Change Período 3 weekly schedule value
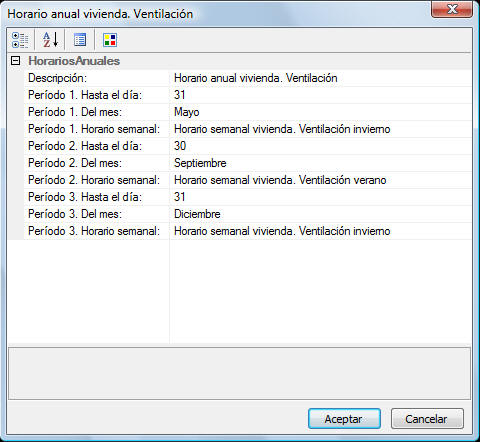The width and height of the screenshot is (480, 442). [320, 231]
